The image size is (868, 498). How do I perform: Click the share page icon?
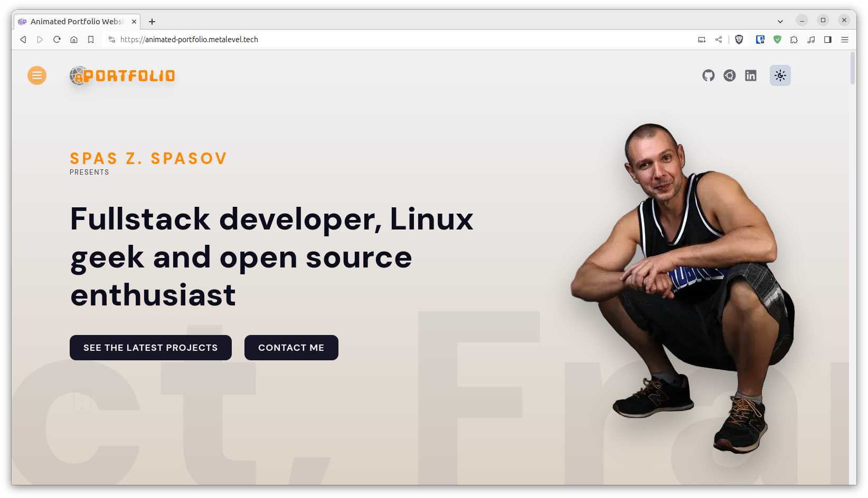(x=719, y=40)
